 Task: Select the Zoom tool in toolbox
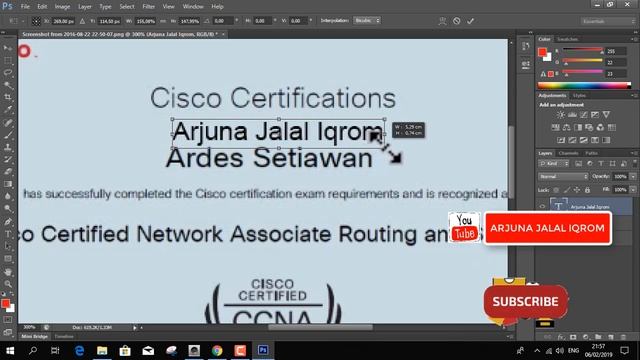point(8,284)
